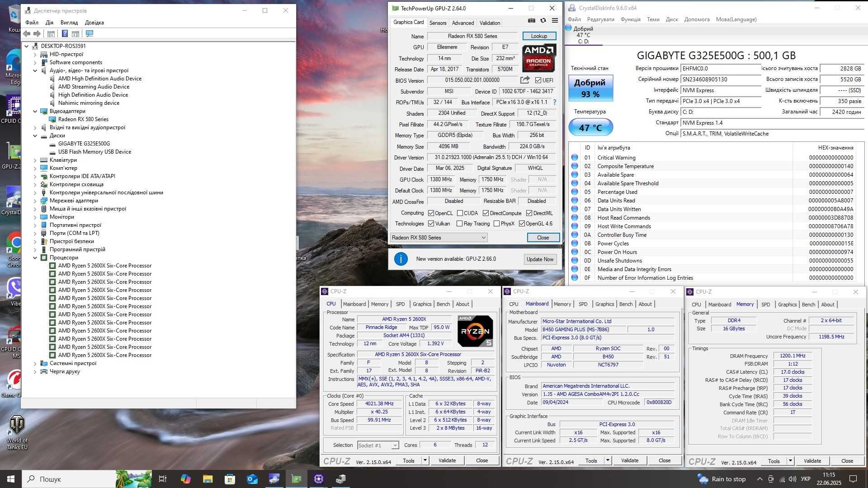868x488 pixels.
Task: Click the CrystalDiskInfo disk health status circle
Action: coord(568,28)
